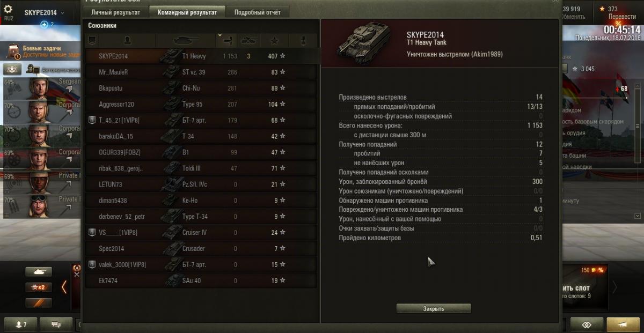
Task: Sort allies by experience star column
Action: [274, 40]
